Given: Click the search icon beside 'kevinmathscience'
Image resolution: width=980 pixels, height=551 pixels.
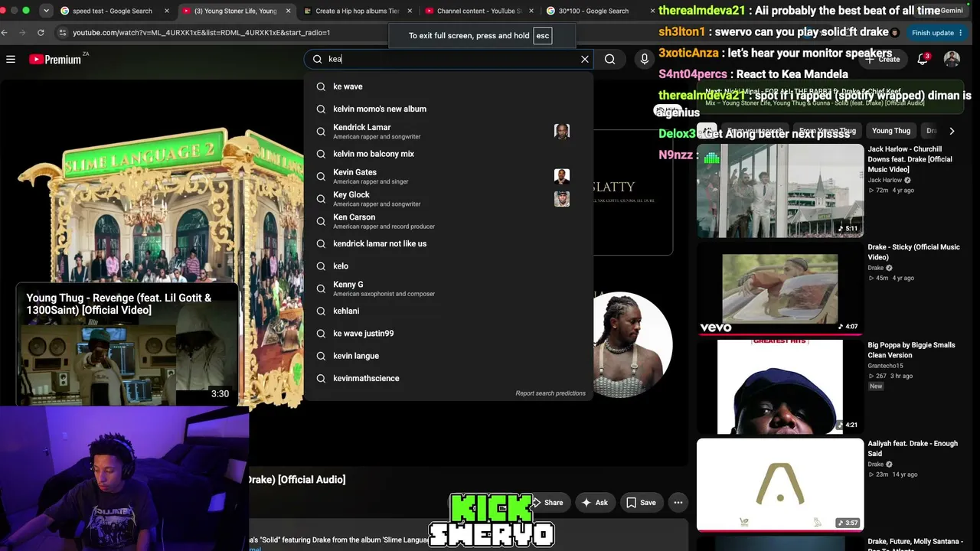Looking at the screenshot, I should pyautogui.click(x=321, y=378).
